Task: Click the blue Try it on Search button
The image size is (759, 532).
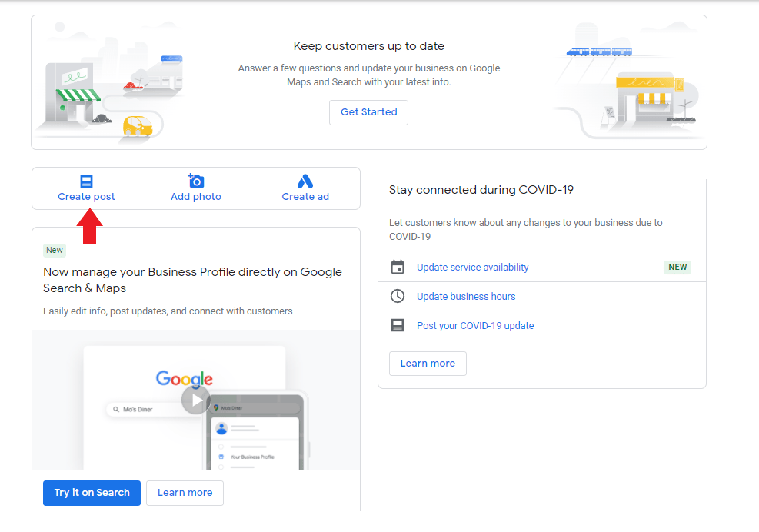Action: [x=92, y=493]
